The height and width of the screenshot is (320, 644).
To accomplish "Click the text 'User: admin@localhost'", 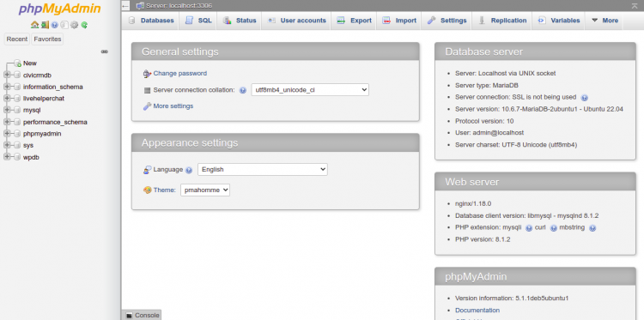I will (489, 133).
